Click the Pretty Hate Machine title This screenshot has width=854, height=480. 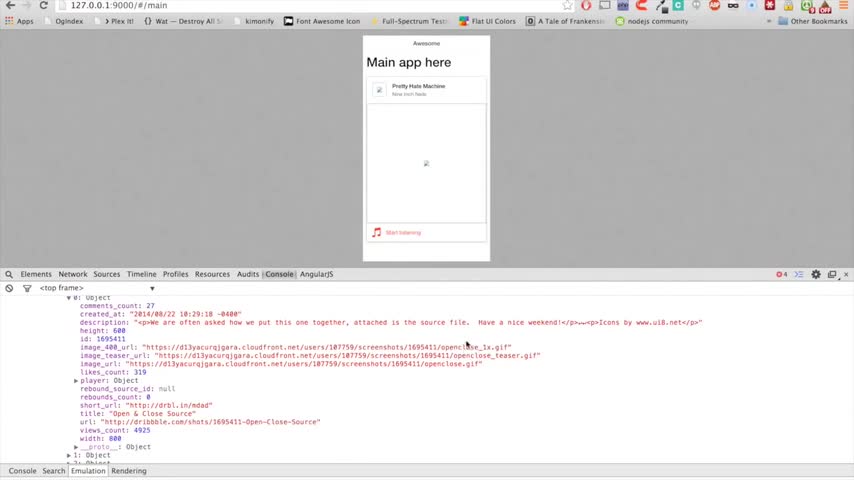pos(418,86)
